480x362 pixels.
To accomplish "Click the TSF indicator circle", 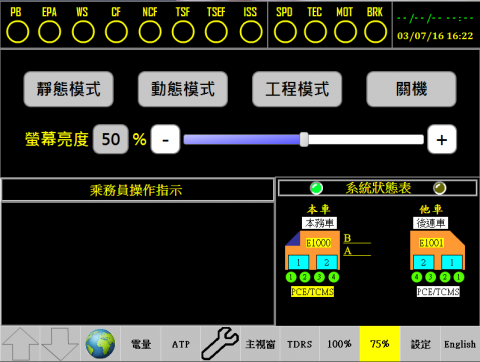I will coord(183,32).
